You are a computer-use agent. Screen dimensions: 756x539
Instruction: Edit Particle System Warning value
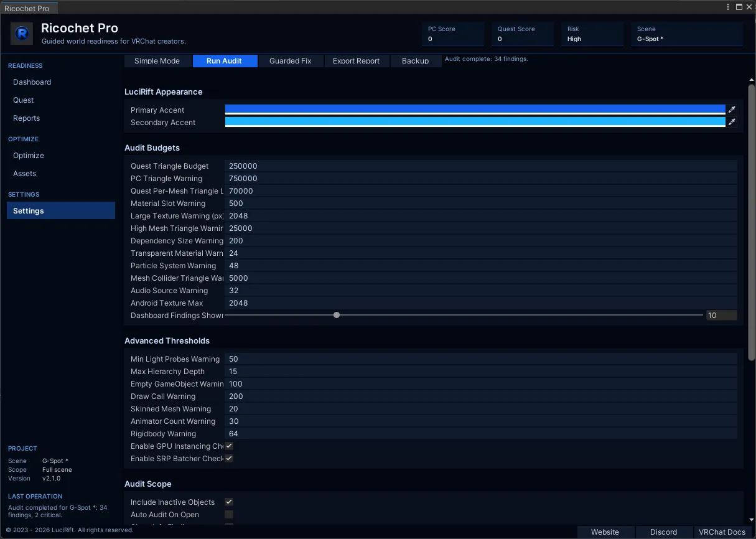click(481, 266)
